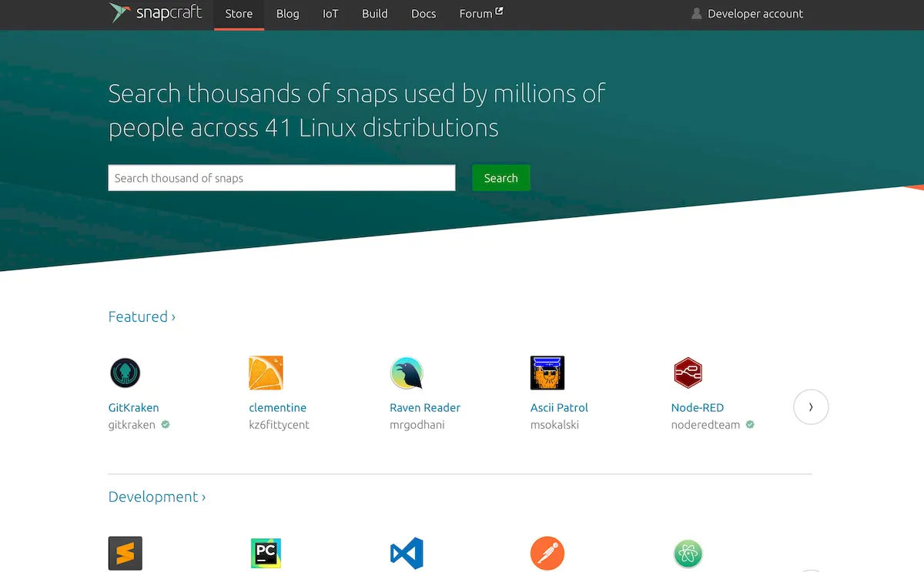Screen dimensions: 924x572
Task: Expand the Development category
Action: point(157,497)
